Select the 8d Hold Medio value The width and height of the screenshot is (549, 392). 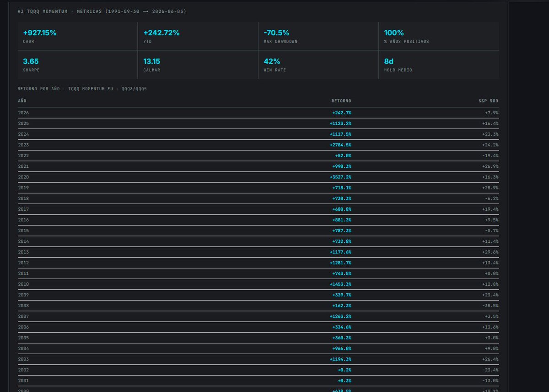(389, 61)
